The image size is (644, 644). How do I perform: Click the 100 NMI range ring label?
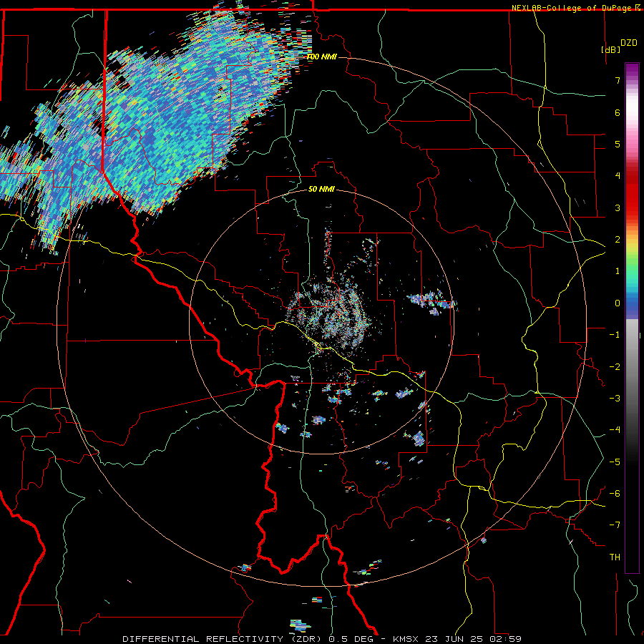tap(321, 57)
